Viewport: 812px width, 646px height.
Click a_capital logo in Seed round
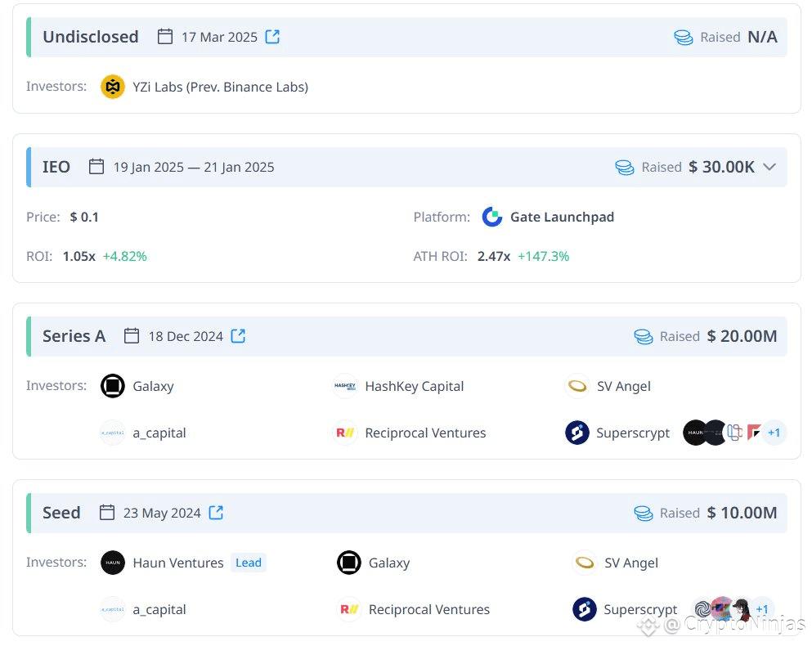pos(113,609)
